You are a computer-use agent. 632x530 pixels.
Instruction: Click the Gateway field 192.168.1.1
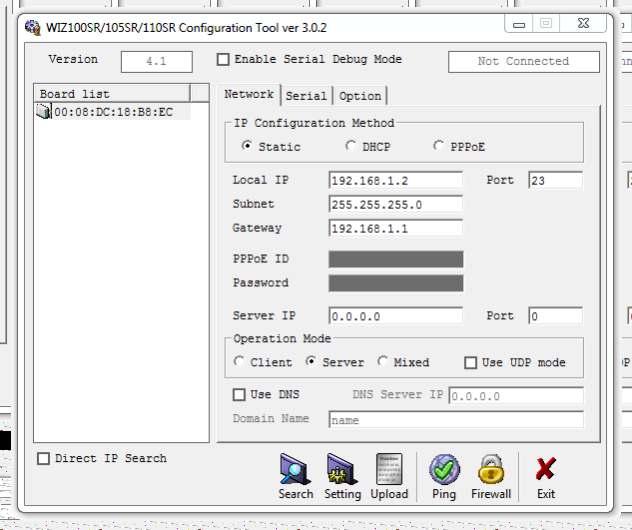coord(396,229)
